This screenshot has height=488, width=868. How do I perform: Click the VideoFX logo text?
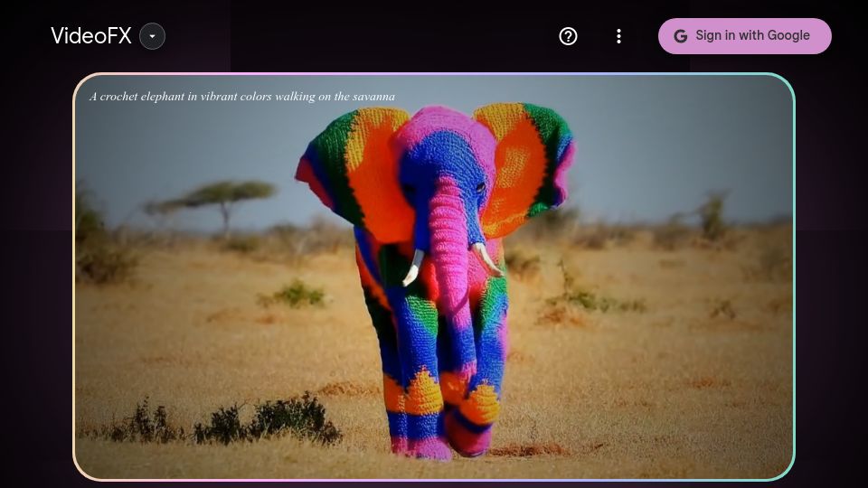click(91, 36)
